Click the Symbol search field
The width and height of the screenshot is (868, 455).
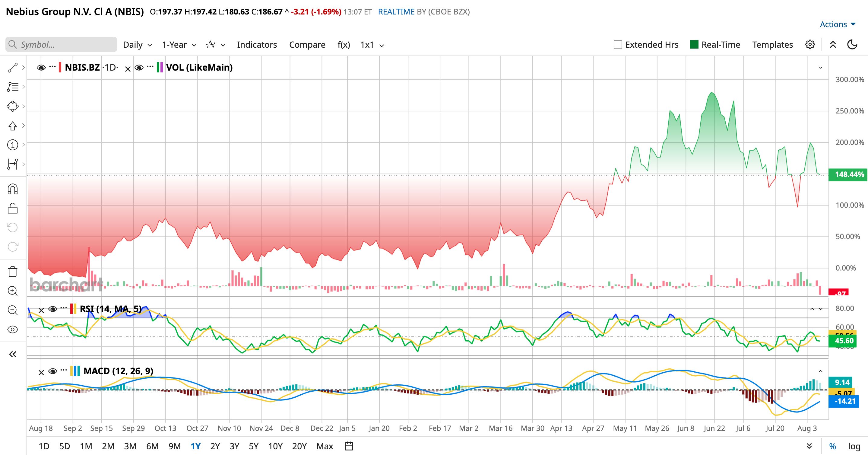click(x=61, y=44)
